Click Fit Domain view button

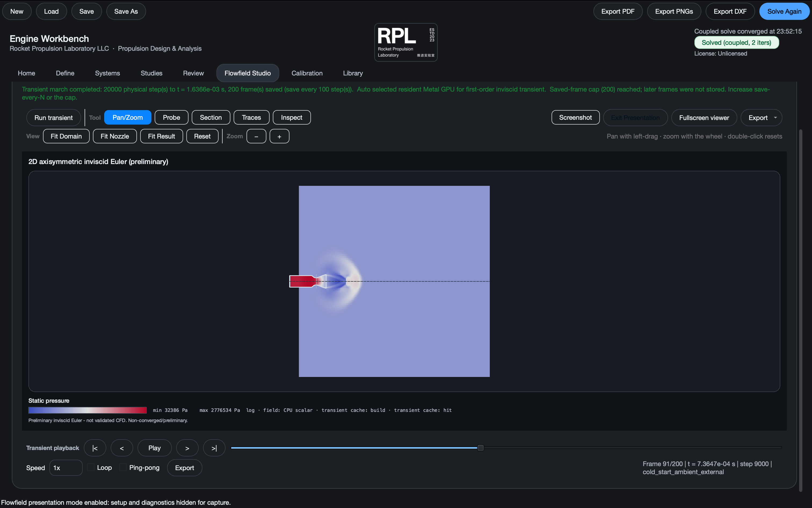point(66,136)
